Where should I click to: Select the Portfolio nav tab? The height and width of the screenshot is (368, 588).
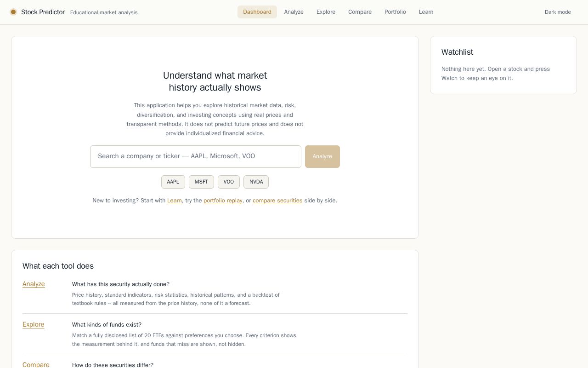point(395,12)
